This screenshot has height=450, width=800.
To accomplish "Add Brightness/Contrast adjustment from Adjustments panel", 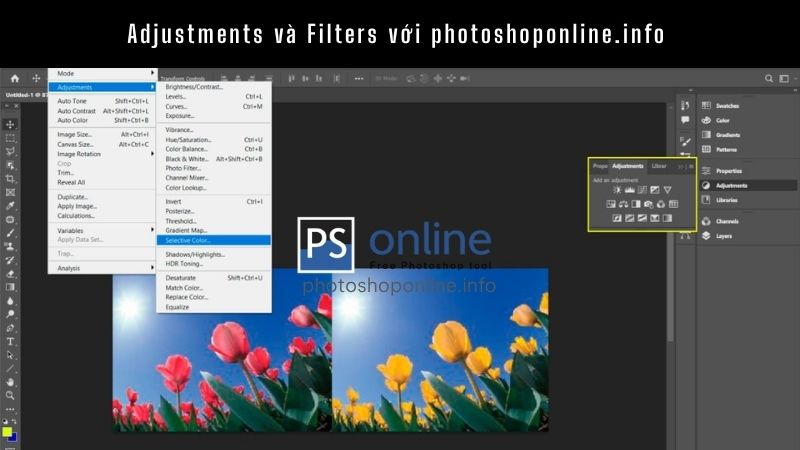I will point(617,190).
